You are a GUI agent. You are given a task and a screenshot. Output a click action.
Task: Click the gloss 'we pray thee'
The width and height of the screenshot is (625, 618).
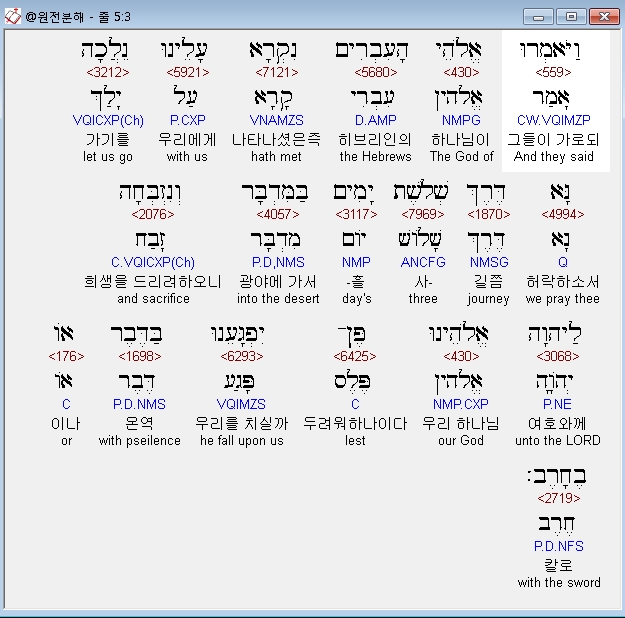point(562,299)
